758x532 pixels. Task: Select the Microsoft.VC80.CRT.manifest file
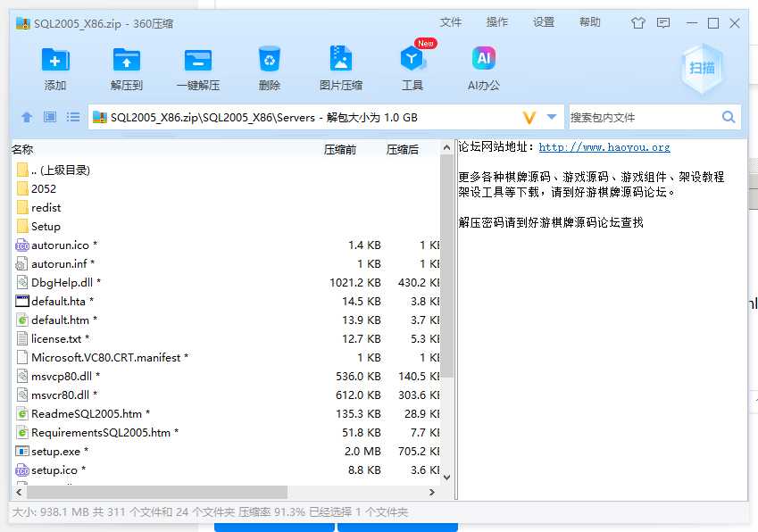point(226,358)
